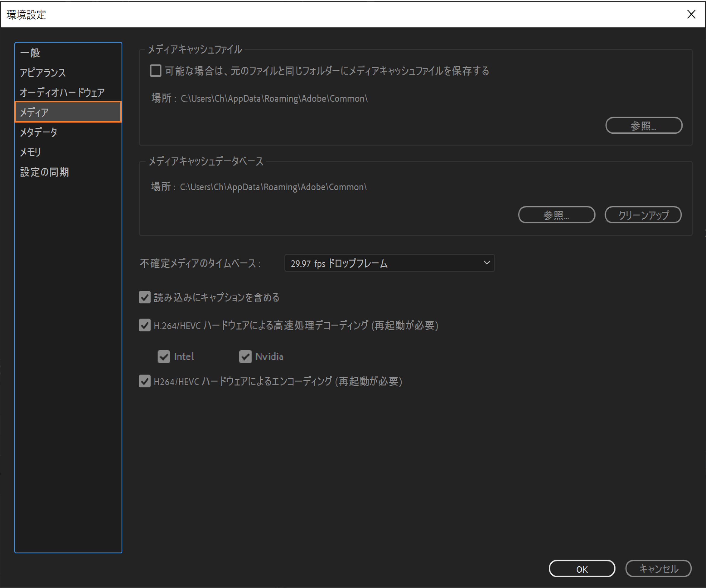Toggle 読み込みにキャプションを含める checkbox
The width and height of the screenshot is (706, 588).
145,297
